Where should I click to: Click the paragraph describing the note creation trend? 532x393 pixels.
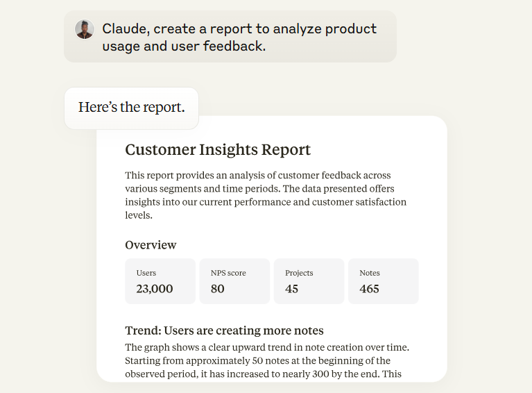[266, 360]
